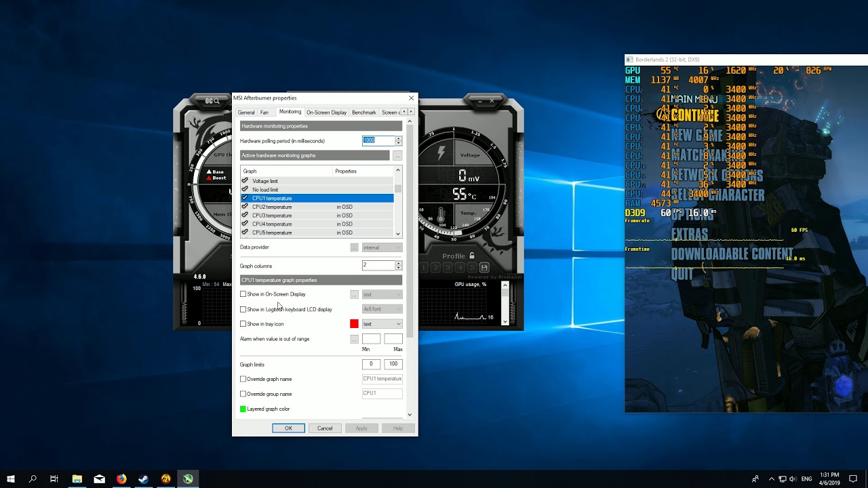Click the Graph limits minimum field
This screenshot has width=868, height=488.
(x=371, y=364)
